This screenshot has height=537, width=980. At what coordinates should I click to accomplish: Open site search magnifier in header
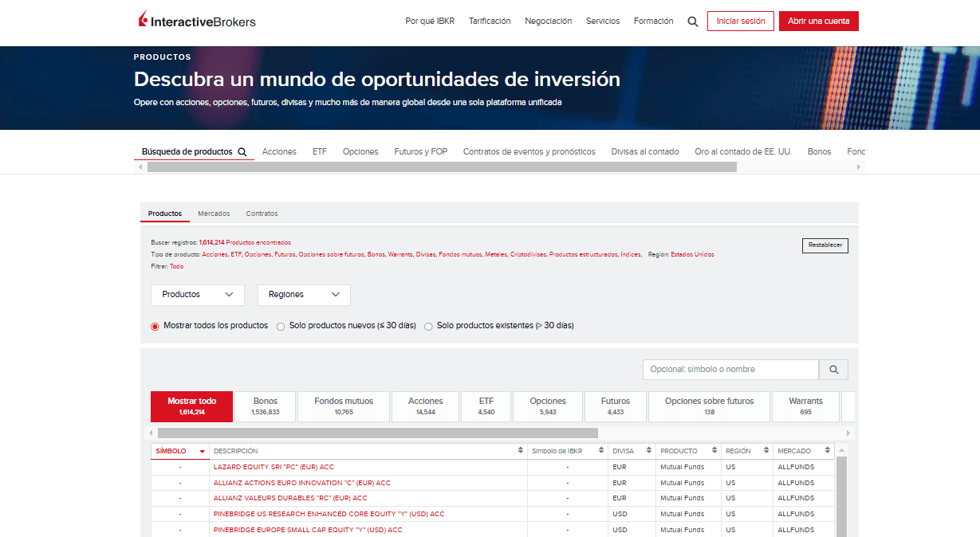(693, 22)
